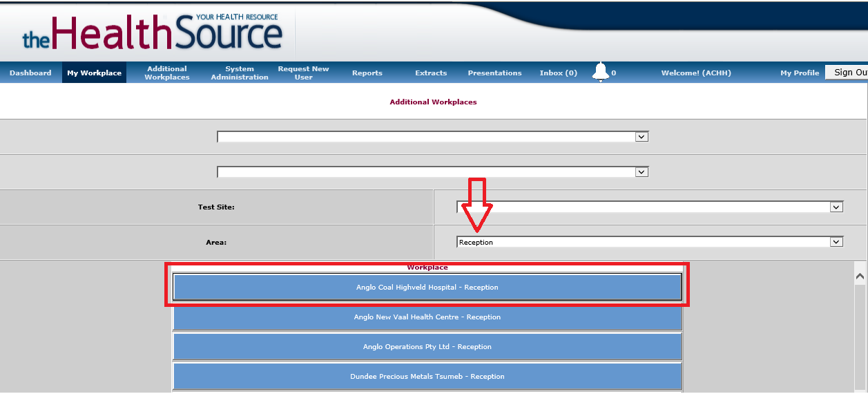Image resolution: width=868 pixels, height=394 pixels.
Task: Click the Welcome! (ACHH) text
Action: click(x=696, y=73)
